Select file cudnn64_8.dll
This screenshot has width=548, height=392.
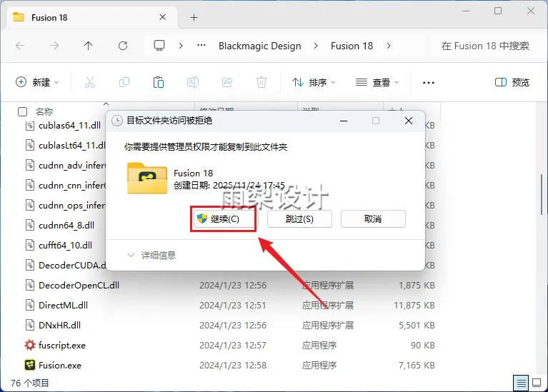tap(66, 226)
